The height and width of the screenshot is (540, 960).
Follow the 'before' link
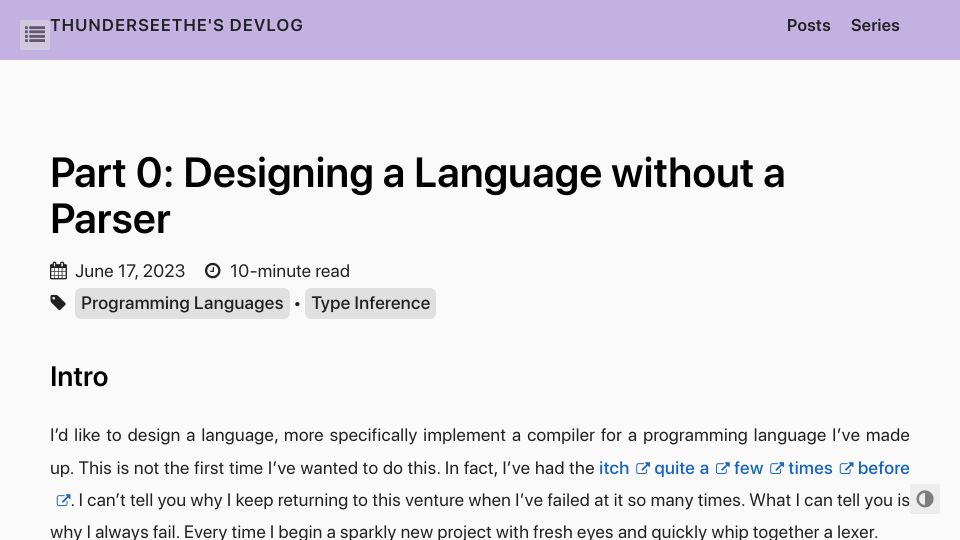(883, 468)
